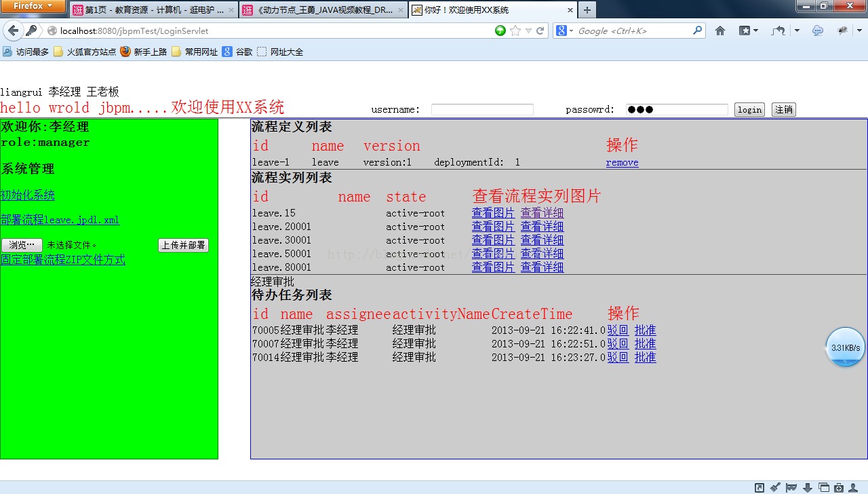The height and width of the screenshot is (494, 868).
Task: Bookmark this page with the star icon
Action: (515, 31)
